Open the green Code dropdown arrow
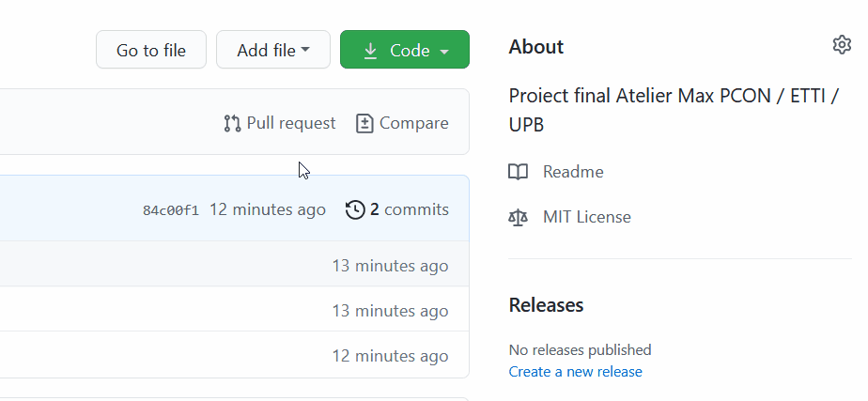Screen dimensions: 868x401 click(444, 51)
